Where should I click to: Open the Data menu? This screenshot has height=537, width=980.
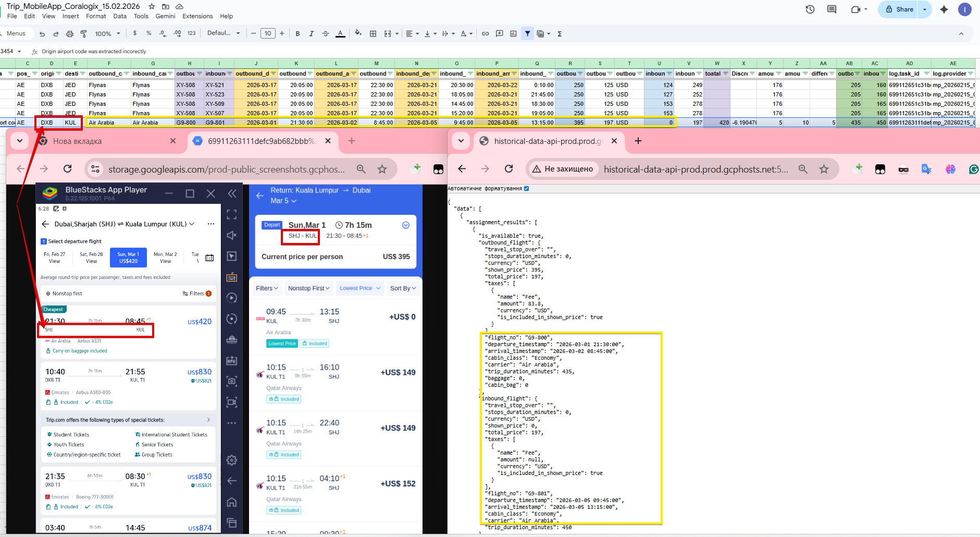coord(120,16)
